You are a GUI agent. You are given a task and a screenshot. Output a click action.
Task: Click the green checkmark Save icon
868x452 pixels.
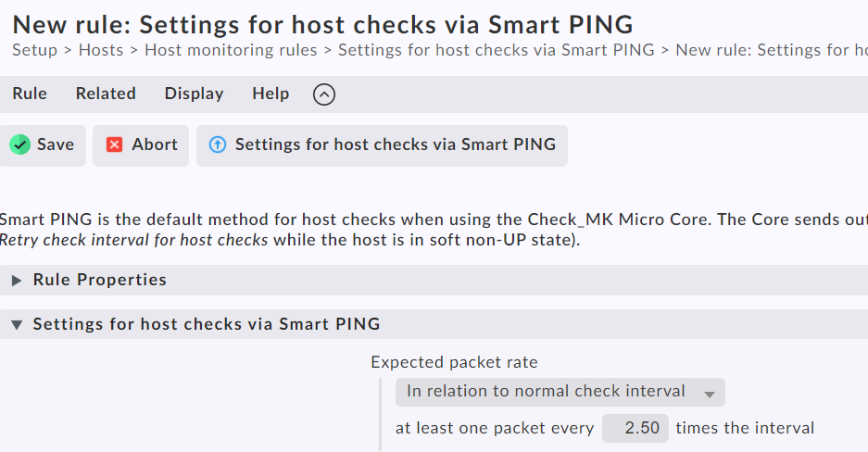pos(19,144)
